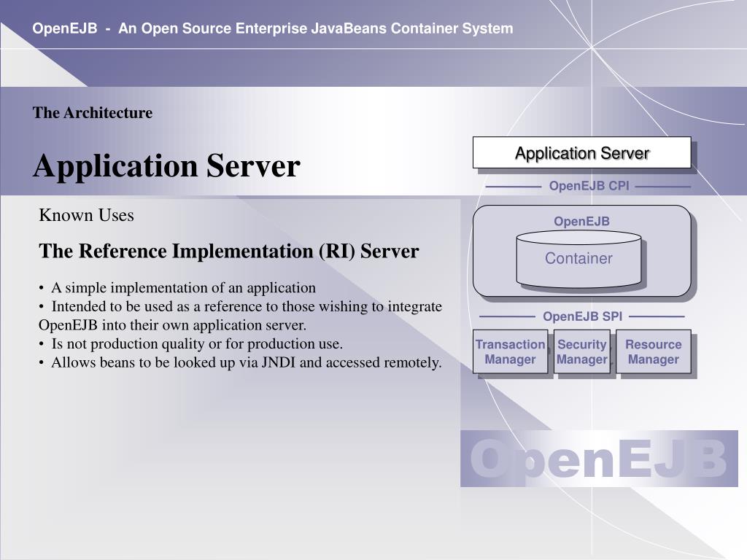Click bullet 'Intended to be used as a reference'
747x560 pixels.
[240, 306]
